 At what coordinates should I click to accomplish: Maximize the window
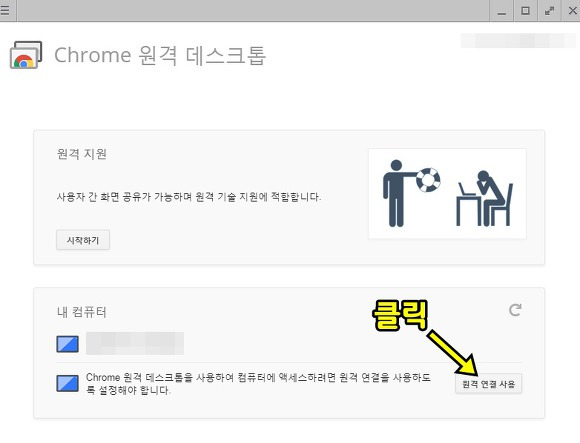click(x=525, y=11)
